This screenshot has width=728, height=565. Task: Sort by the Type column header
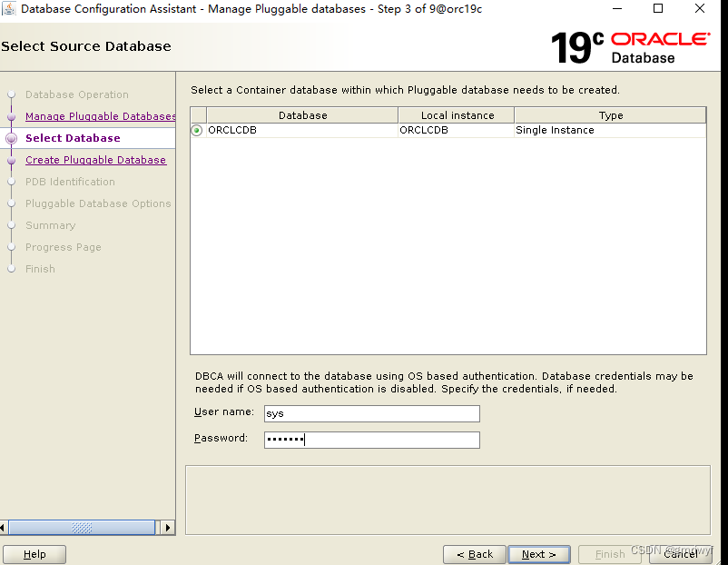[611, 115]
